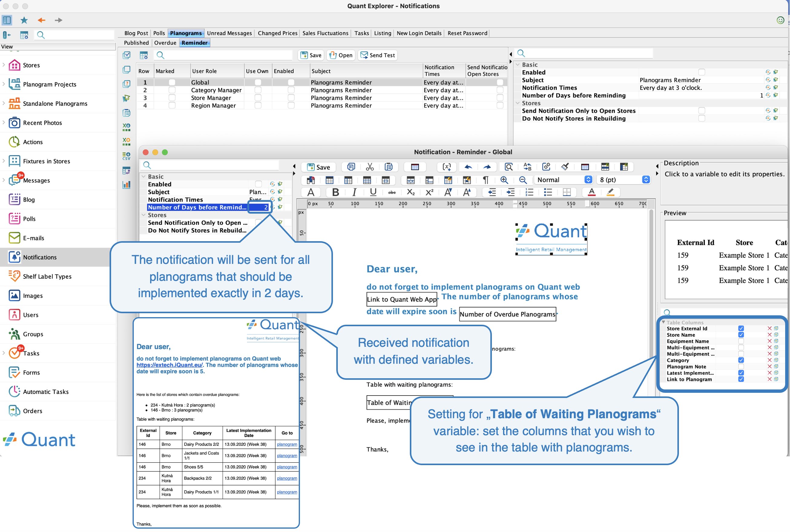The width and height of the screenshot is (790, 532).
Task: Apply superscript formatting
Action: pos(429,192)
